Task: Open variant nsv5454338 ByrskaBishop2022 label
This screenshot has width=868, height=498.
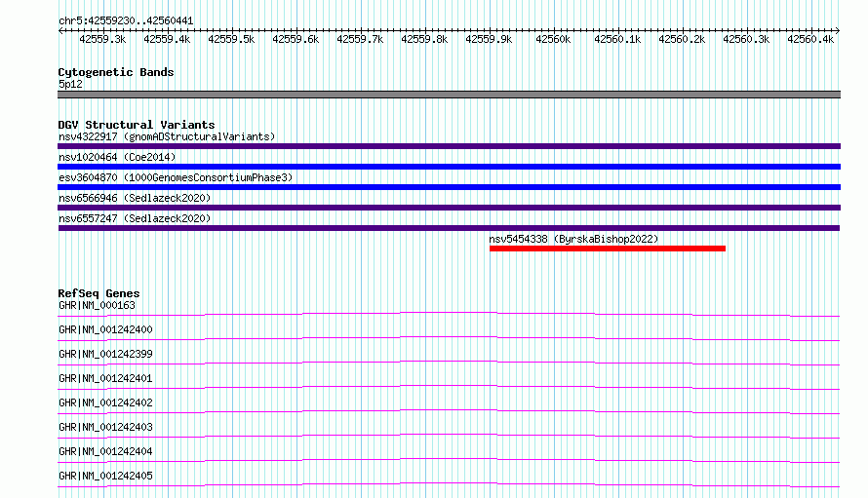Action: pos(573,239)
